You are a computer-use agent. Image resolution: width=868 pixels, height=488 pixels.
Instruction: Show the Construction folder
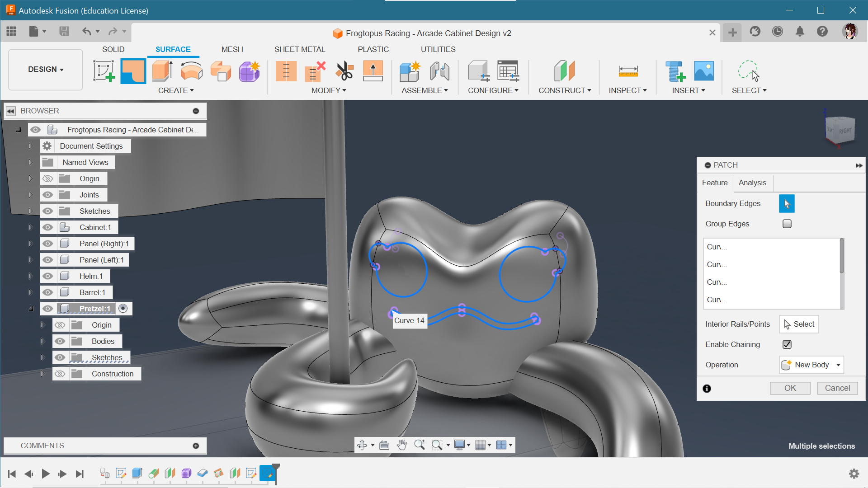pyautogui.click(x=60, y=374)
